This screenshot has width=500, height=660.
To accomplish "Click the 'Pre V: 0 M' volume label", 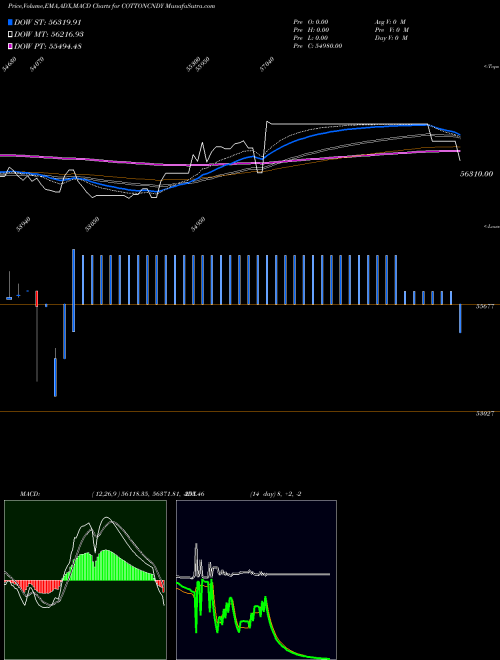I will pos(391,30).
